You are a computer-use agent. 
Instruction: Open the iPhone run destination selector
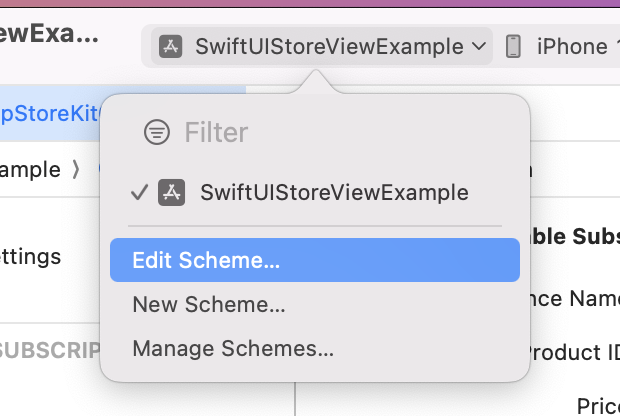click(563, 46)
